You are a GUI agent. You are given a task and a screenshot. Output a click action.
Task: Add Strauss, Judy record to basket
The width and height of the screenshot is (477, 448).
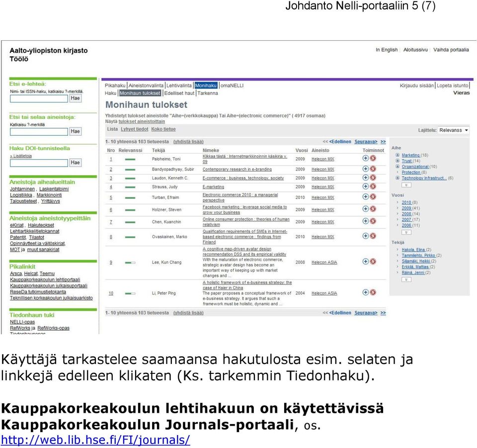365,186
